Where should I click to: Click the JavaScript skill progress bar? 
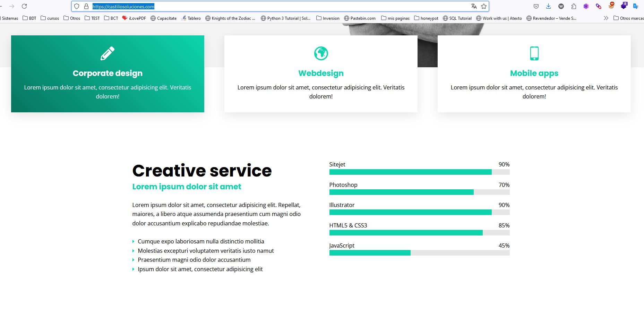(x=419, y=253)
